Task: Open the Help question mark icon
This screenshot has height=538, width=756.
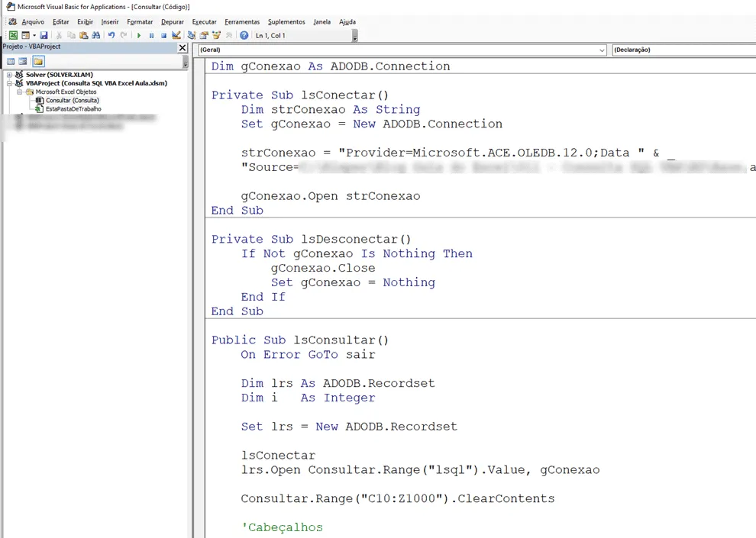Action: point(244,35)
